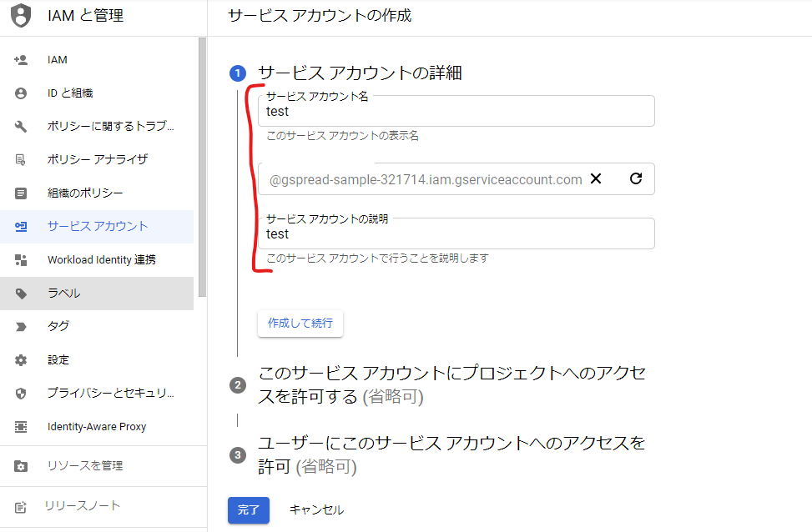This screenshot has height=532, width=812.
Task: Click the 設定 gear icon
Action: tap(21, 360)
